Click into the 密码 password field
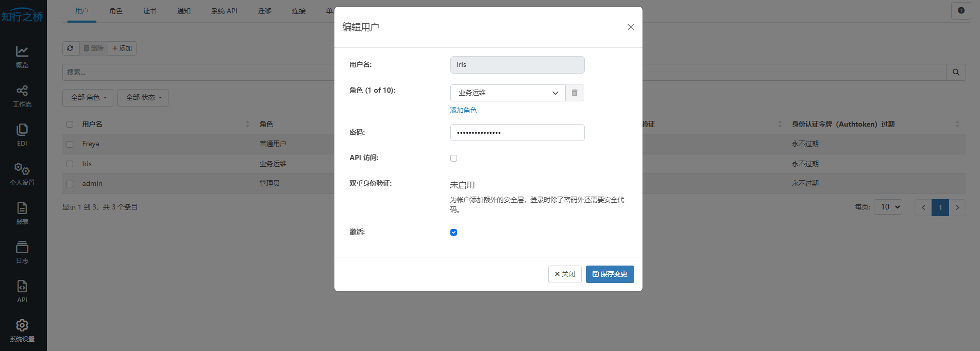This screenshot has height=351, width=980. 517,133
